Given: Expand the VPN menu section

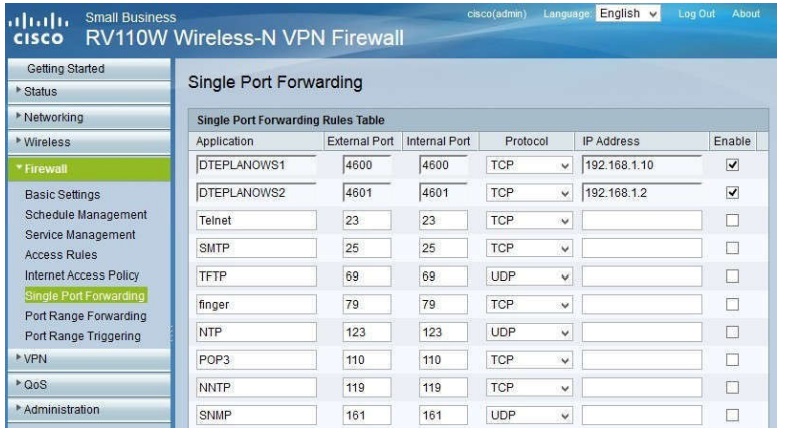Looking at the screenshot, I should click(36, 357).
